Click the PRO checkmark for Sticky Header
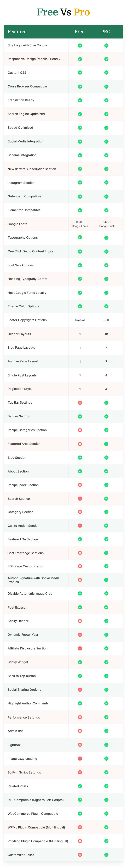The image size is (127, 868). (106, 621)
